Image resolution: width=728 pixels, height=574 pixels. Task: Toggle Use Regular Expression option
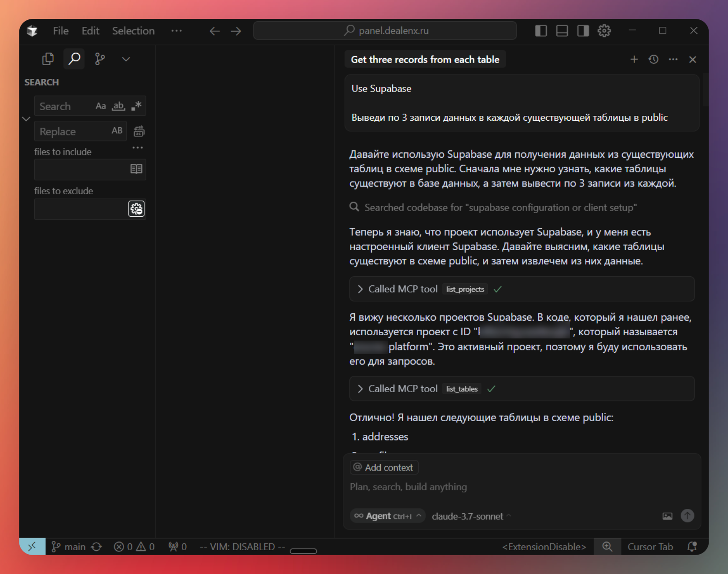tap(136, 106)
